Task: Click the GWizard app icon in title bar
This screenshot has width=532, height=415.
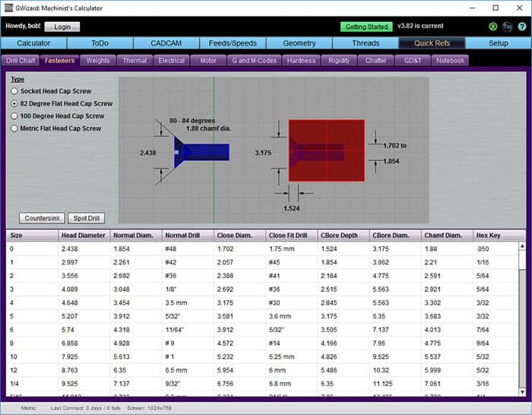Action: pos(8,8)
